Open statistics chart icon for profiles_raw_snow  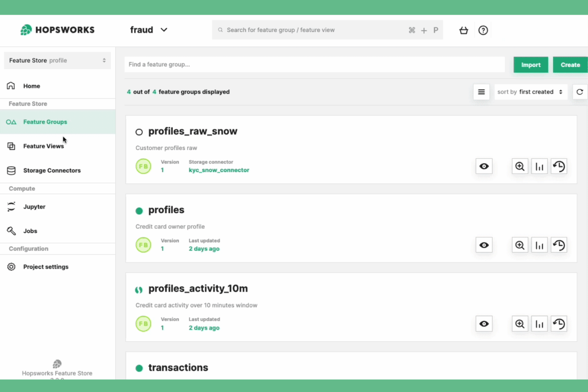(539, 166)
